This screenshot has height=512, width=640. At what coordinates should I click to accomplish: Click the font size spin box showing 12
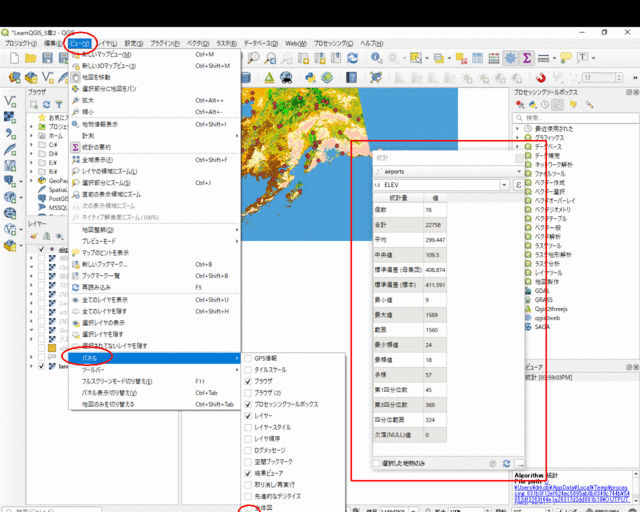(602, 77)
